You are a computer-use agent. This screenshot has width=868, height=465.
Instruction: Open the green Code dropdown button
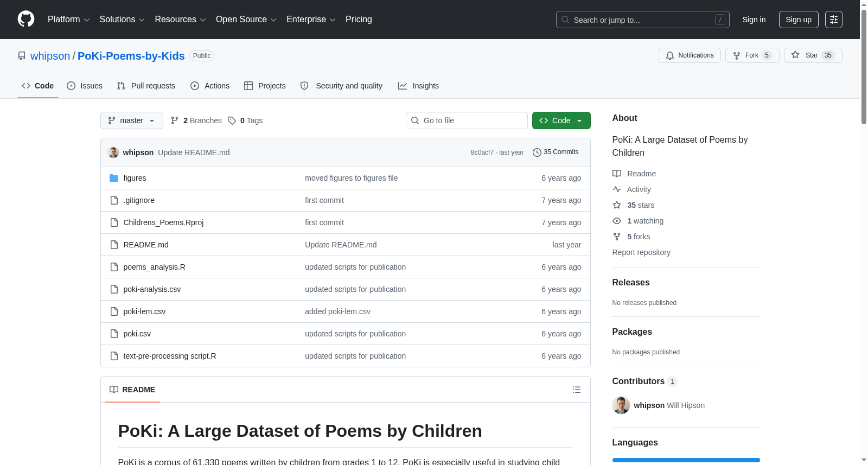click(561, 120)
